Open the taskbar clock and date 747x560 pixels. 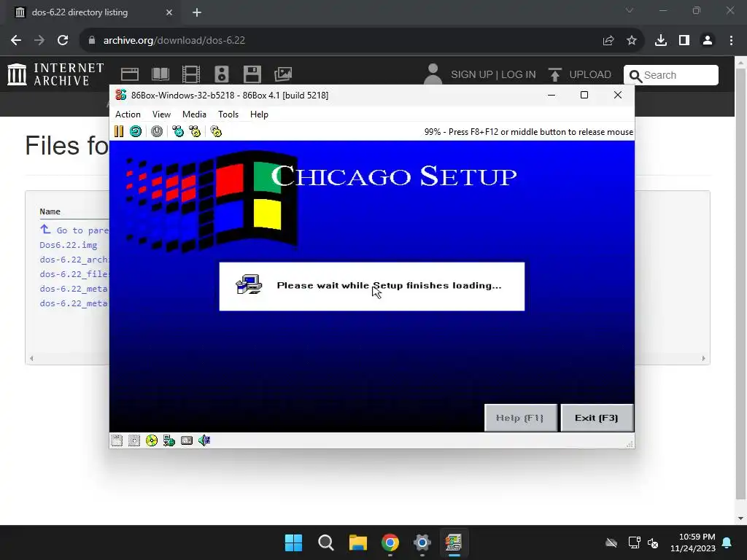coord(693,542)
